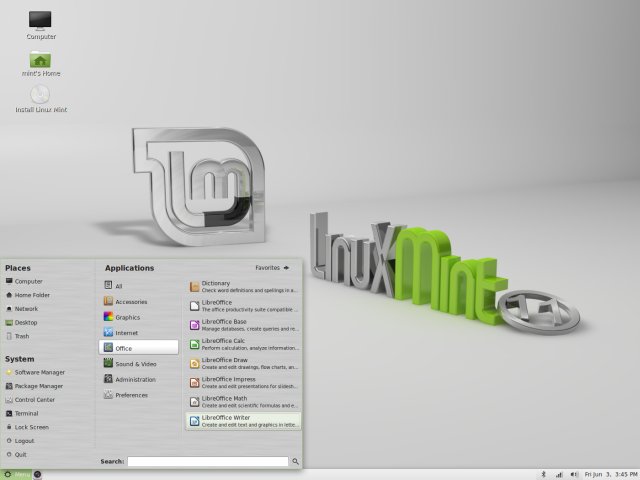Screen dimensions: 640x480
Task: Open the Computer icon on the desktop
Action: coord(41,23)
